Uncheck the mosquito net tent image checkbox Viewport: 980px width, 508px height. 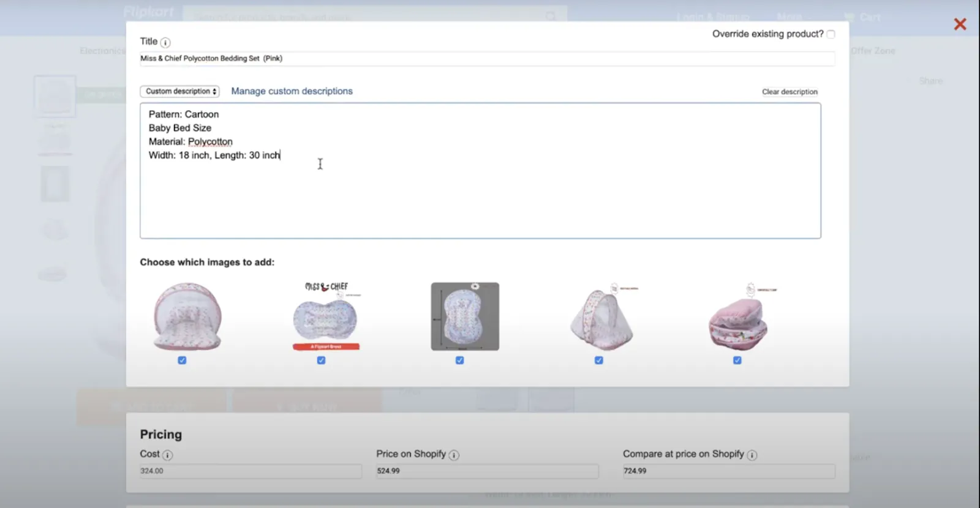pos(599,360)
